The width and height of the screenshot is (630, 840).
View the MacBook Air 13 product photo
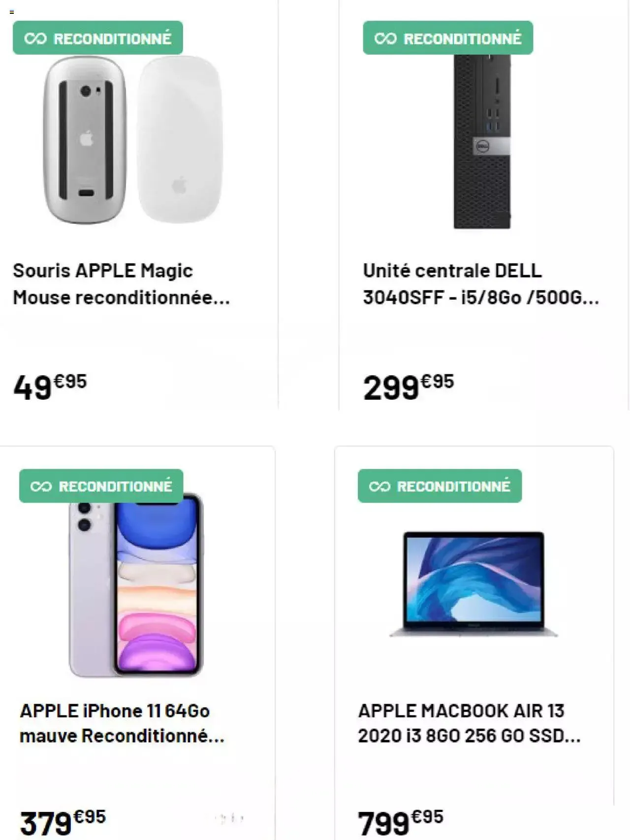point(473,584)
